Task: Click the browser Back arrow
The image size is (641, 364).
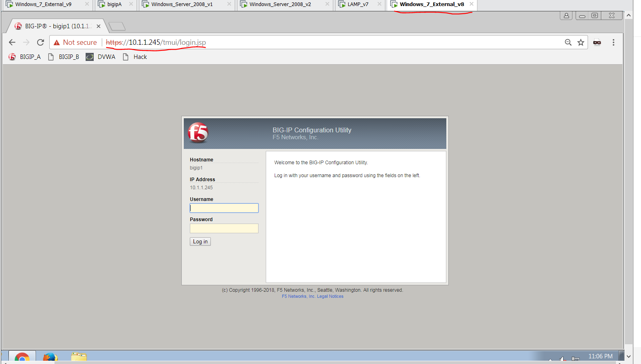Action: [12, 42]
